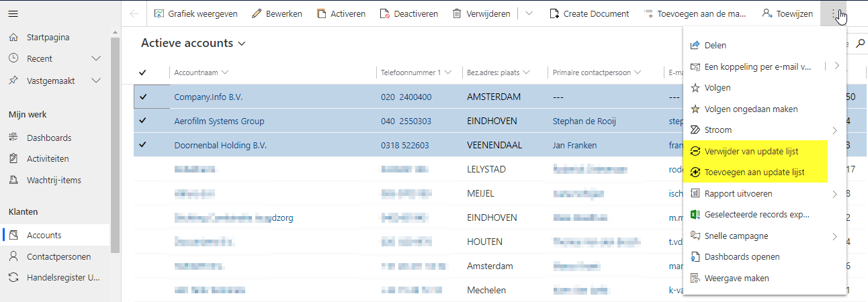868x302 pixels.
Task: Click Create Document in toolbar
Action: click(589, 13)
